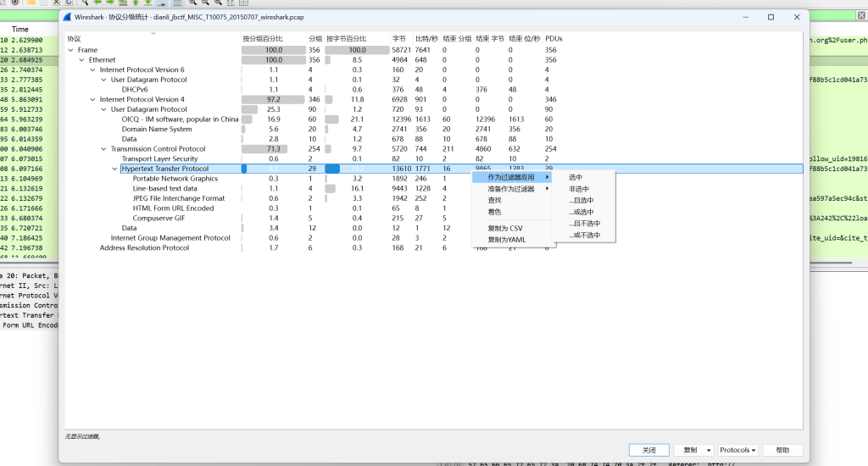Open the Protocols dropdown button
868x466 pixels.
(x=738, y=450)
